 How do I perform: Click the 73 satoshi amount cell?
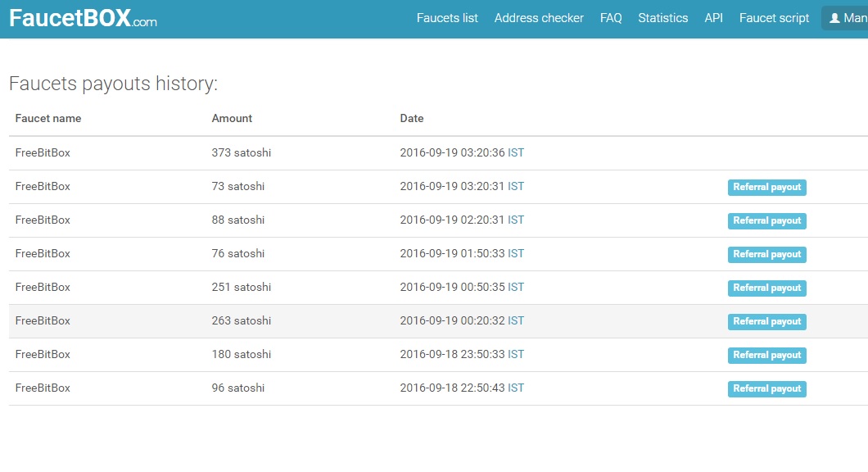[x=238, y=187]
